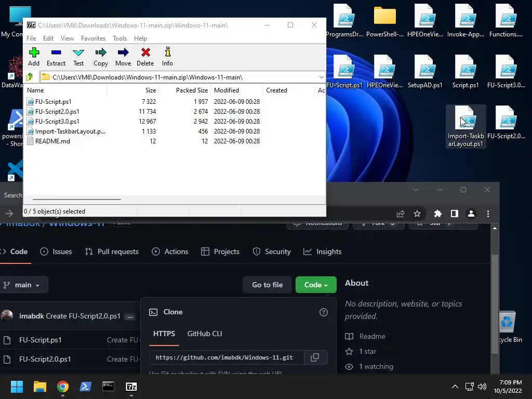Select the HTTPS clone tab

tap(164, 334)
